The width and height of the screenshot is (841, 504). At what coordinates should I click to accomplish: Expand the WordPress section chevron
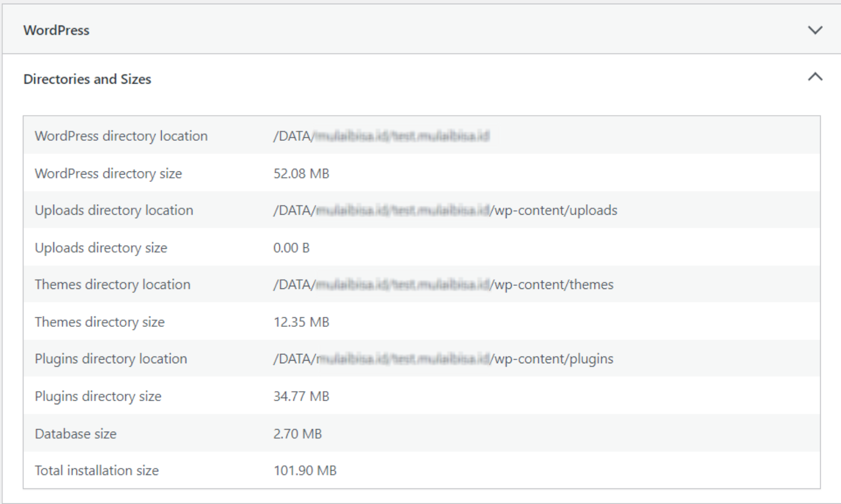click(x=815, y=30)
